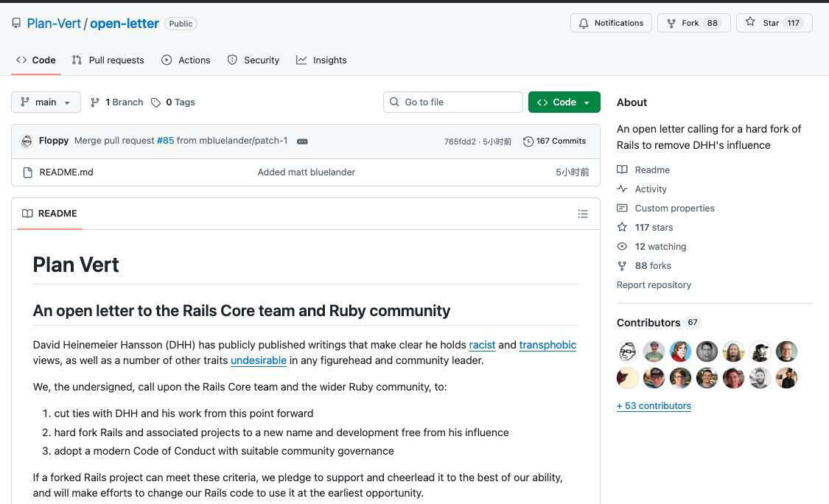Click the 167 Commits history link

(x=554, y=141)
